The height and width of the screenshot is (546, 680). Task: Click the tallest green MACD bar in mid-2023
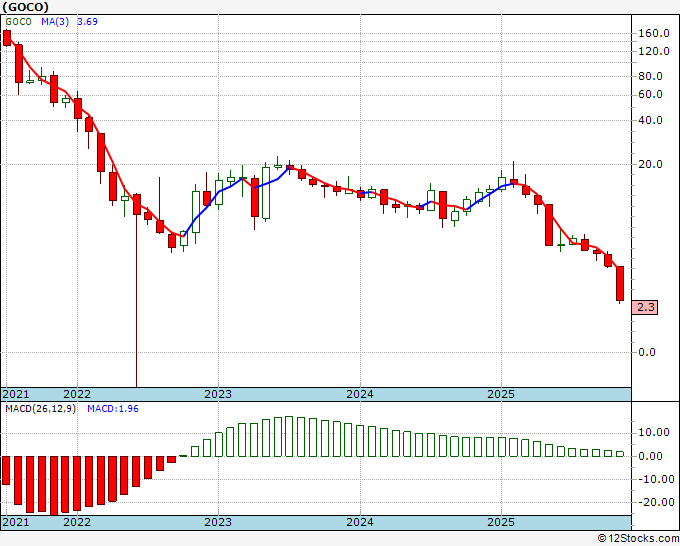(289, 436)
